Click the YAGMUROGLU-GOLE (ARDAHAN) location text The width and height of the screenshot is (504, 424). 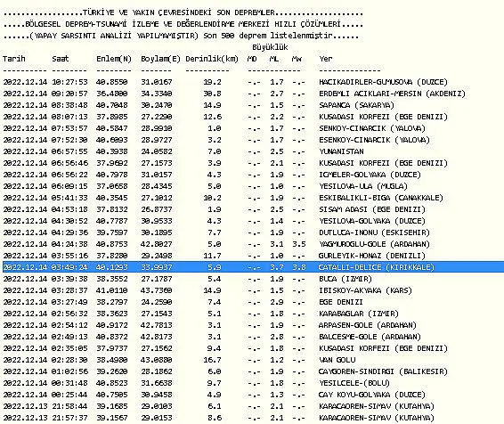coord(374,244)
